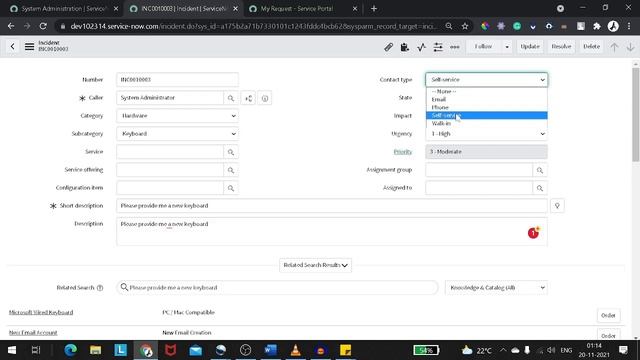This screenshot has height=360, width=640.
Task: Open more options ellipsis in header
Action: [455, 47]
